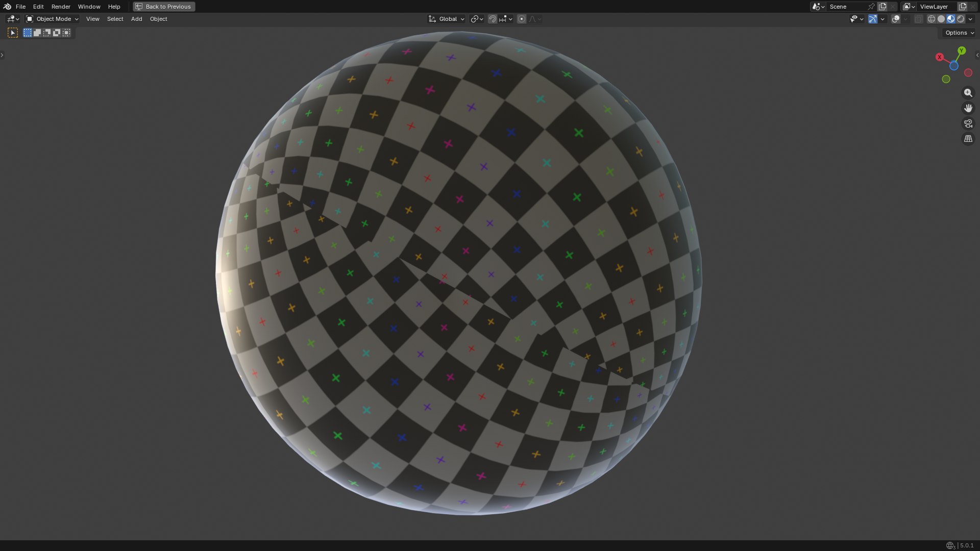Select the tweak select tool icon

(x=13, y=33)
